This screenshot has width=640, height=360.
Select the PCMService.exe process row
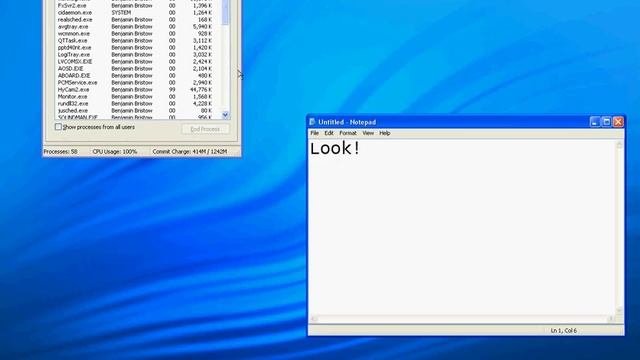click(139, 82)
